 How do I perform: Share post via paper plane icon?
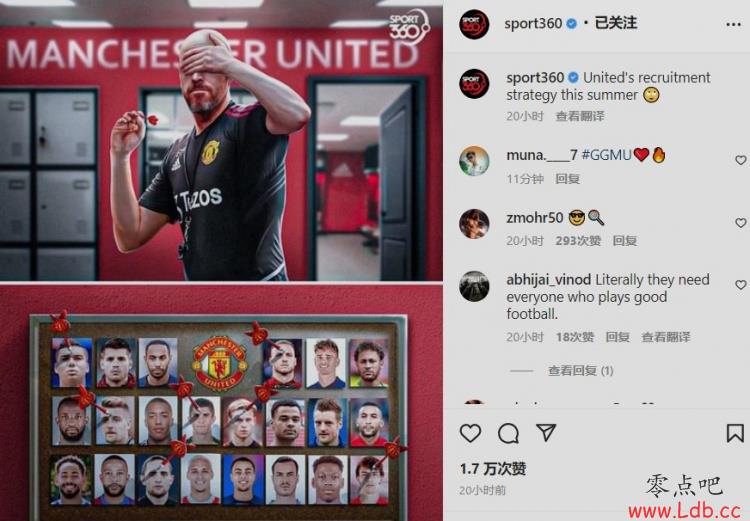click(546, 432)
